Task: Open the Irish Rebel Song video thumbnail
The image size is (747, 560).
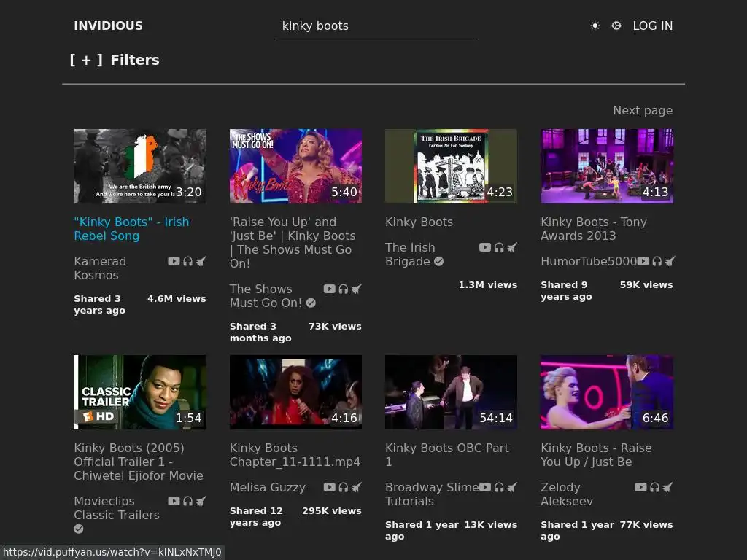Action: (x=140, y=166)
